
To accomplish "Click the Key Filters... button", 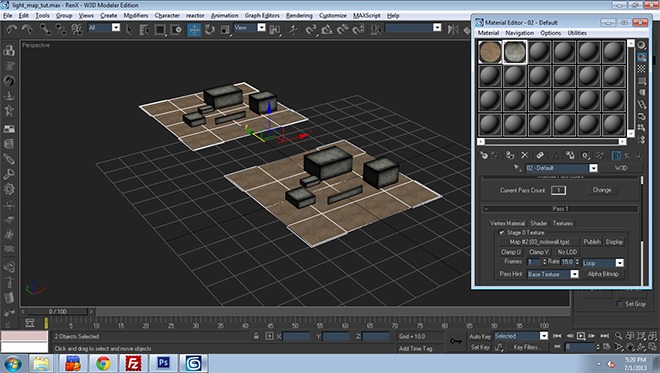I will coord(527,347).
